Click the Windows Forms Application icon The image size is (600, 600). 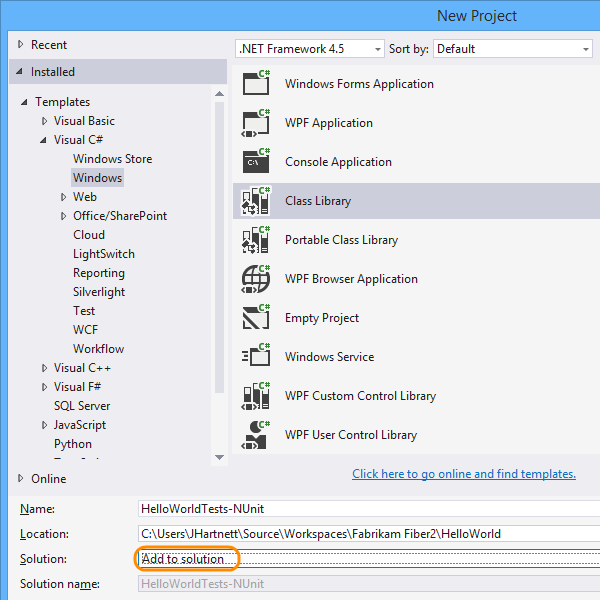point(257,84)
